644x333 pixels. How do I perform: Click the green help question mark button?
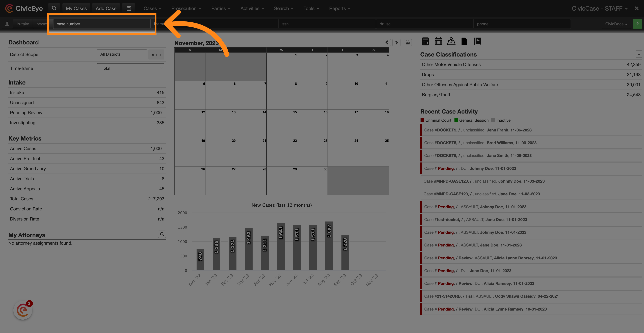[x=637, y=24]
